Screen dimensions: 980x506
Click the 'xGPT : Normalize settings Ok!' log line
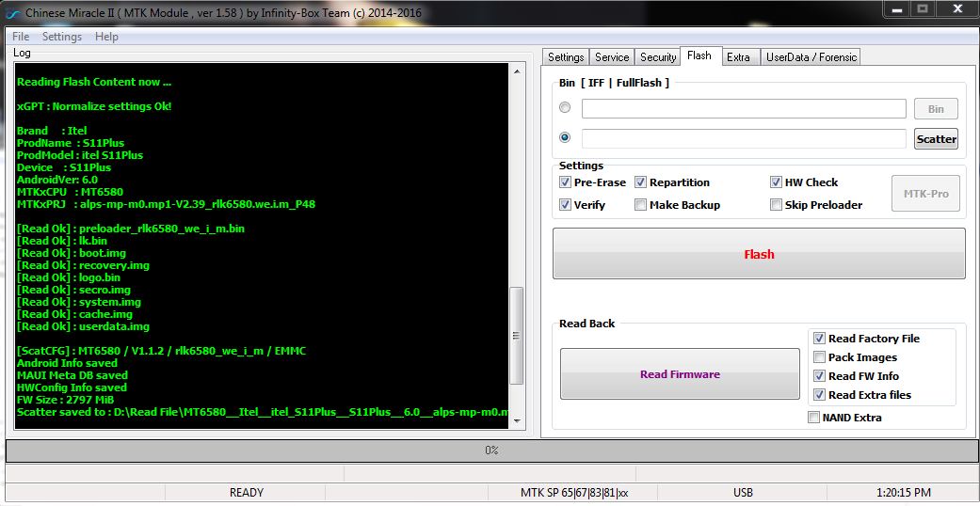tap(94, 106)
